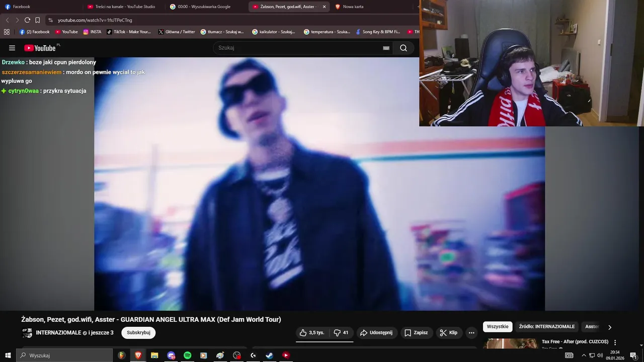Open File Explorer from the taskbar
Image resolution: width=644 pixels, height=362 pixels.
coord(154,355)
